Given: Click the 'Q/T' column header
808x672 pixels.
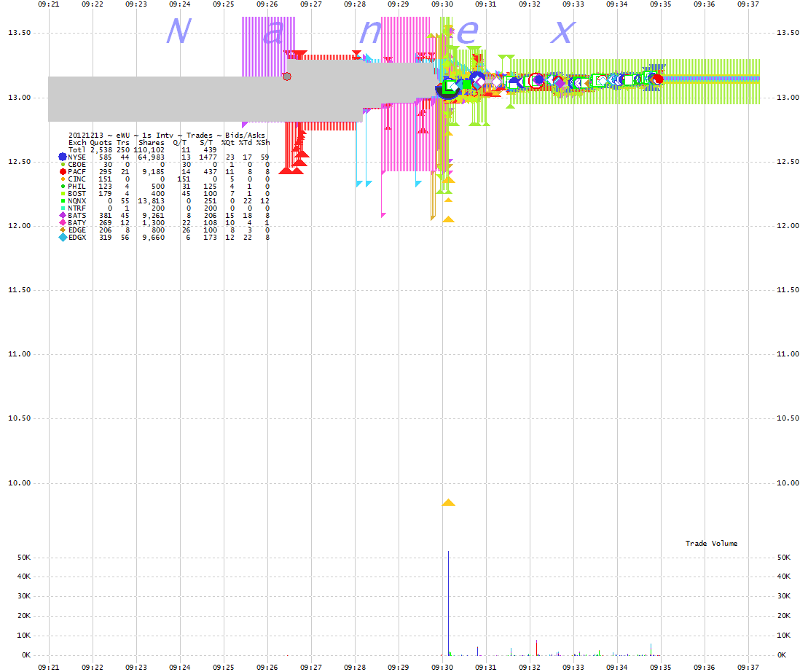Looking at the screenshot, I should click(180, 143).
